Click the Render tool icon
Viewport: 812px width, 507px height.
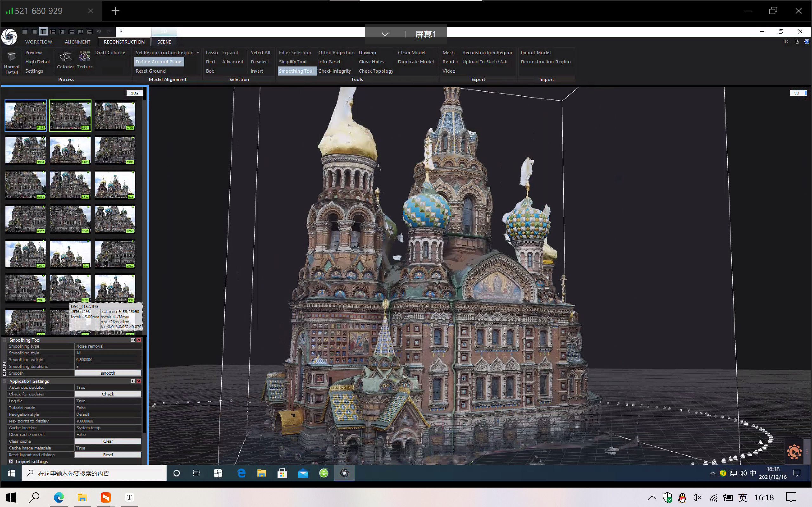pos(450,62)
